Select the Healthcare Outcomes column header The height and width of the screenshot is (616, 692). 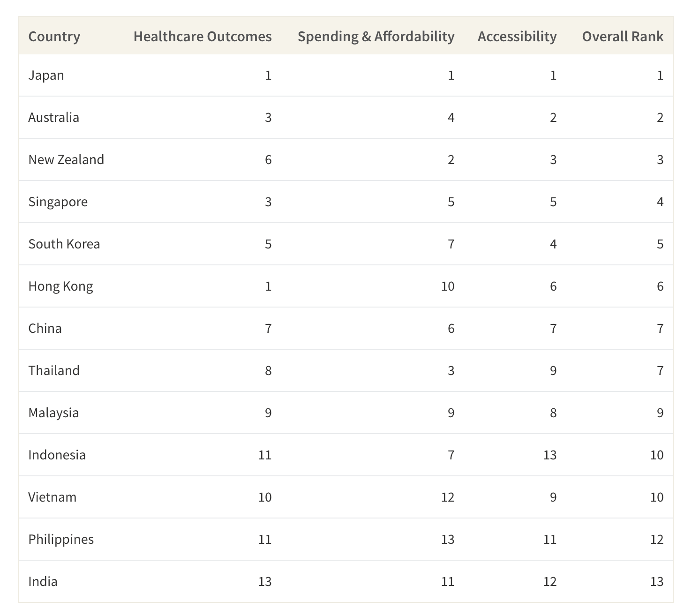coord(203,37)
